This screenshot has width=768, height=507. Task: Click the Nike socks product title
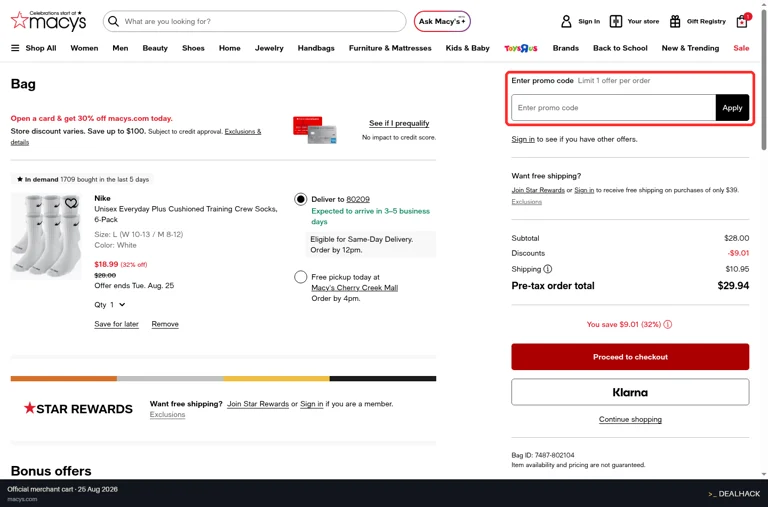[186, 214]
